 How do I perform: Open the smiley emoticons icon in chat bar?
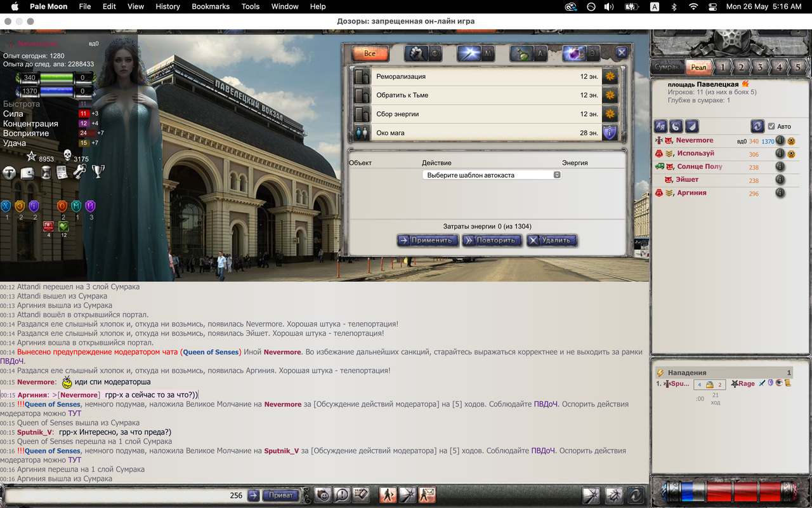[324, 495]
